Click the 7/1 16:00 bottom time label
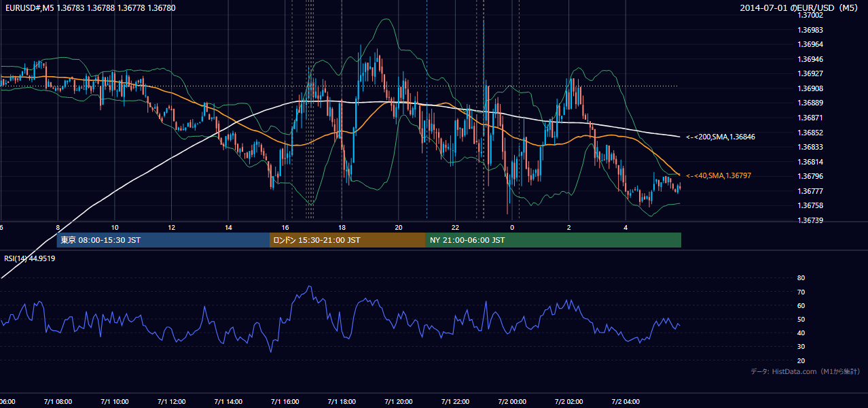This screenshot has height=408, width=868. pos(285,402)
